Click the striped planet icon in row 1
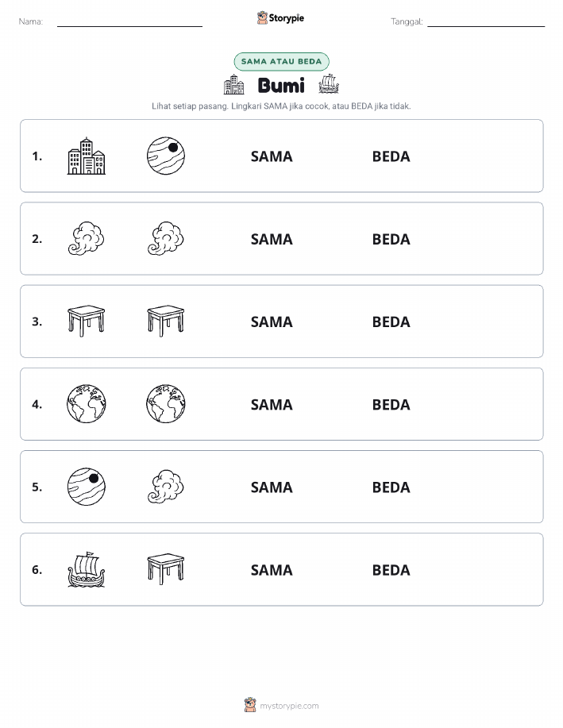 coord(166,156)
